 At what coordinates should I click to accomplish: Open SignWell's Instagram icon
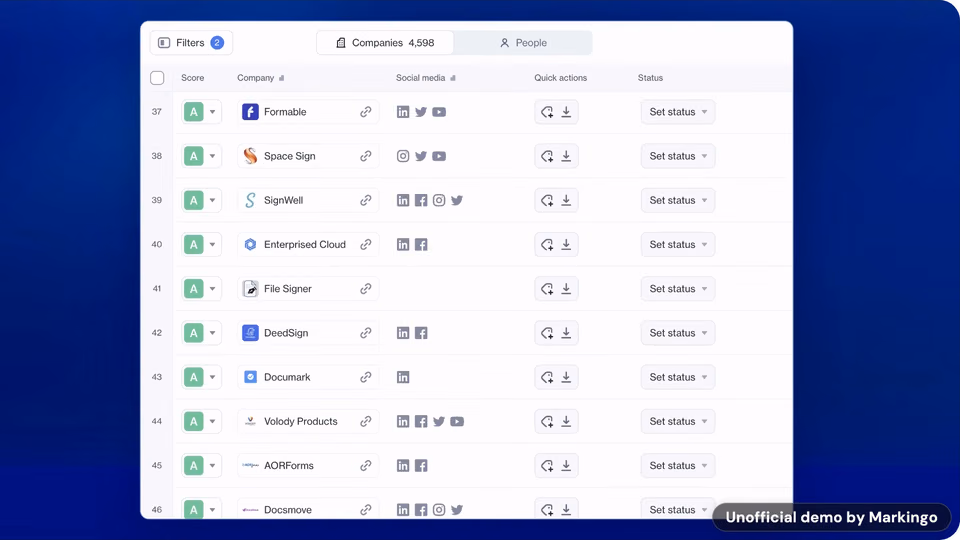click(x=439, y=200)
